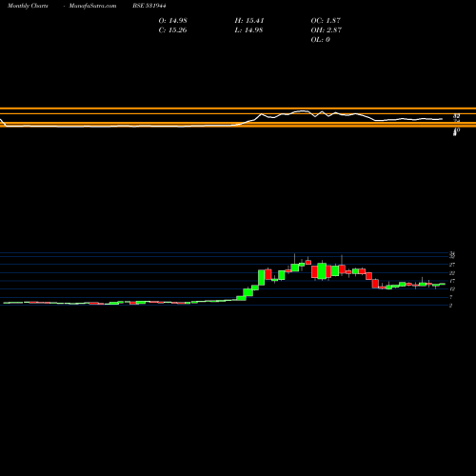Viewport: 476px width, 476px height.
Task: Select the open value "O: 14.98"
Action: (172, 20)
